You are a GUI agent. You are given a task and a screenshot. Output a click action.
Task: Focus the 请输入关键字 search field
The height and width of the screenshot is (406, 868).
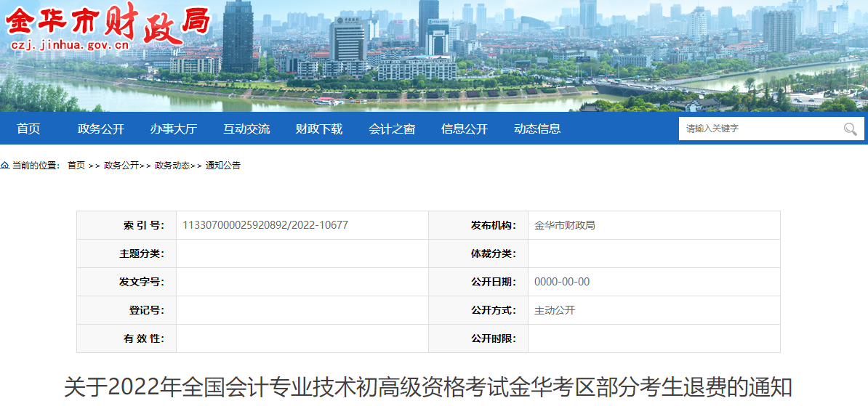[x=760, y=129]
